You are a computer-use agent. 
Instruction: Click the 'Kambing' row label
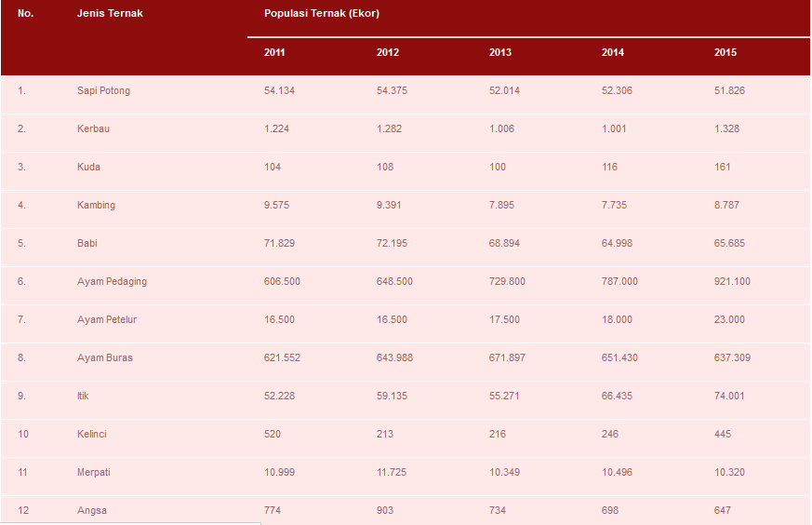click(97, 205)
